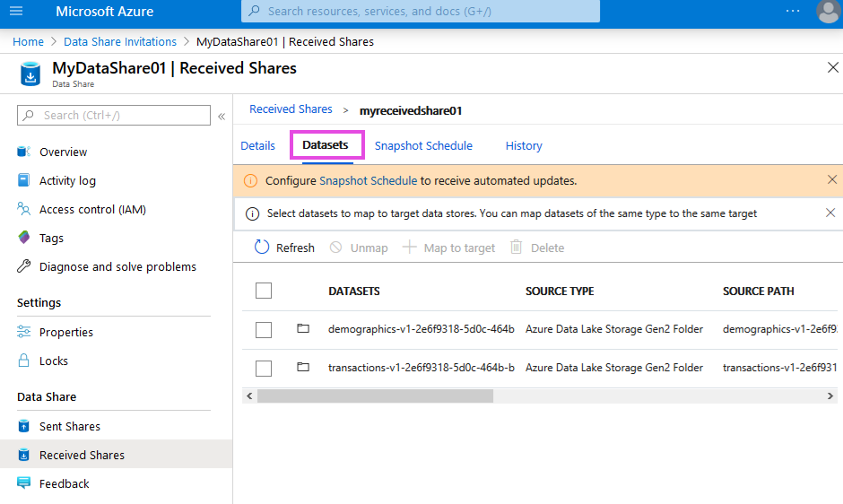Click the Home breadcrumb link
This screenshot has width=843, height=504.
coord(28,41)
